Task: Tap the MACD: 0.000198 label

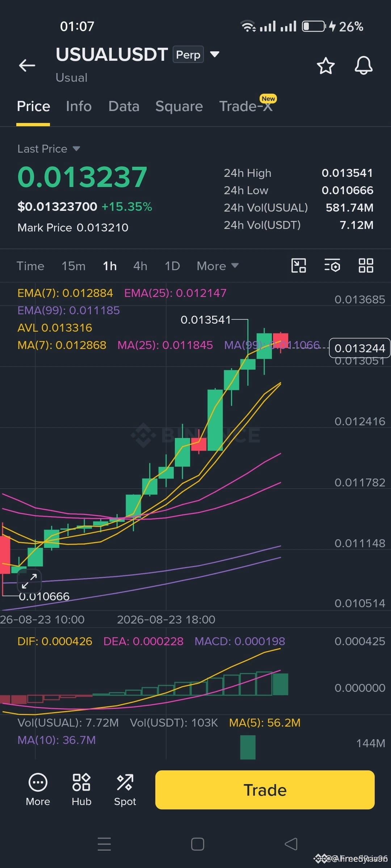Action: click(240, 641)
